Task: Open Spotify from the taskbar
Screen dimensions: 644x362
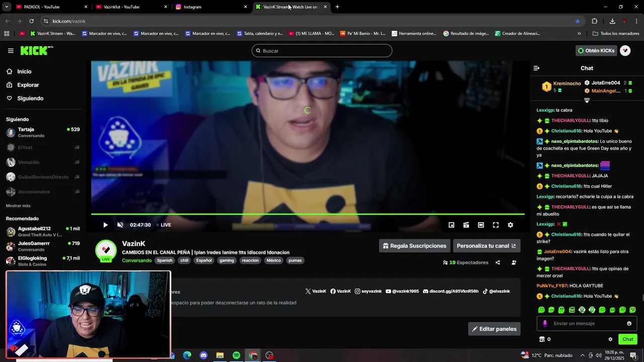Action: [236, 355]
